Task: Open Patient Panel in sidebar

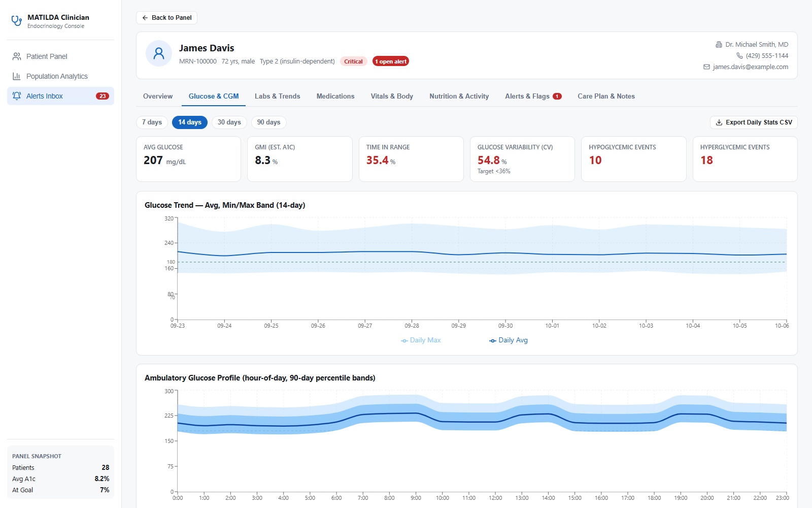Action: [60, 56]
